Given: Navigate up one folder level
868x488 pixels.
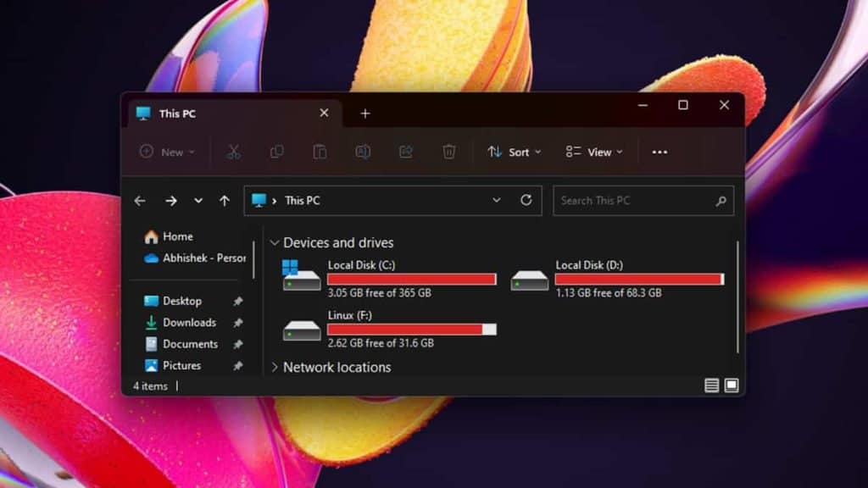Looking at the screenshot, I should click(225, 200).
